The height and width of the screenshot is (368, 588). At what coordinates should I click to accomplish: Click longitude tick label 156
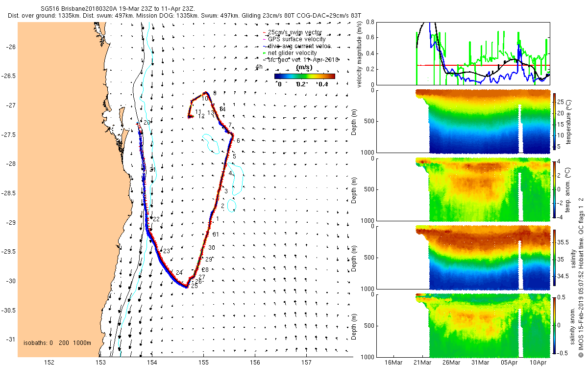255,362
